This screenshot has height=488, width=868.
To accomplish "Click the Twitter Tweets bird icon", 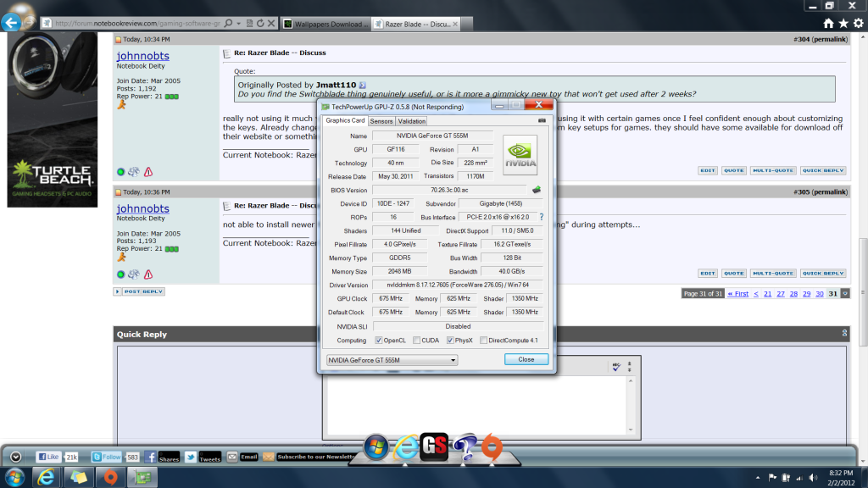I will click(x=191, y=457).
